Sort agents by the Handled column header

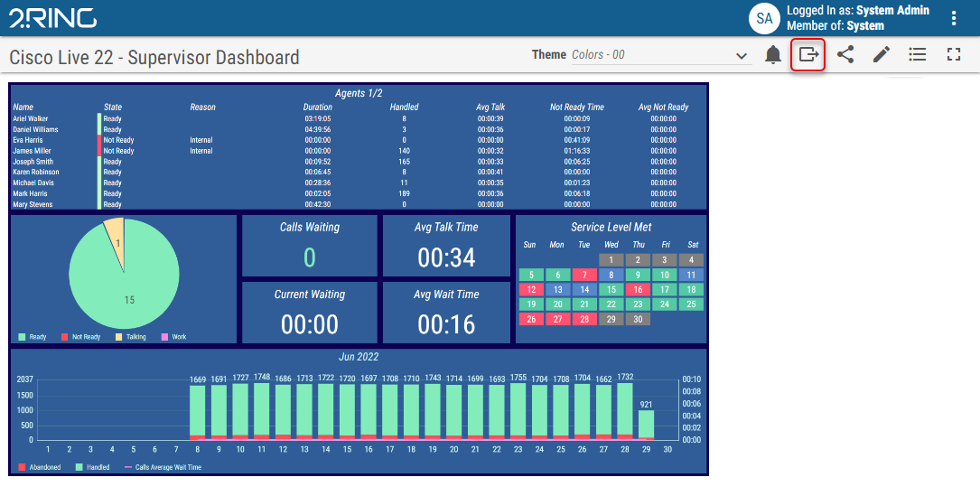coord(404,108)
